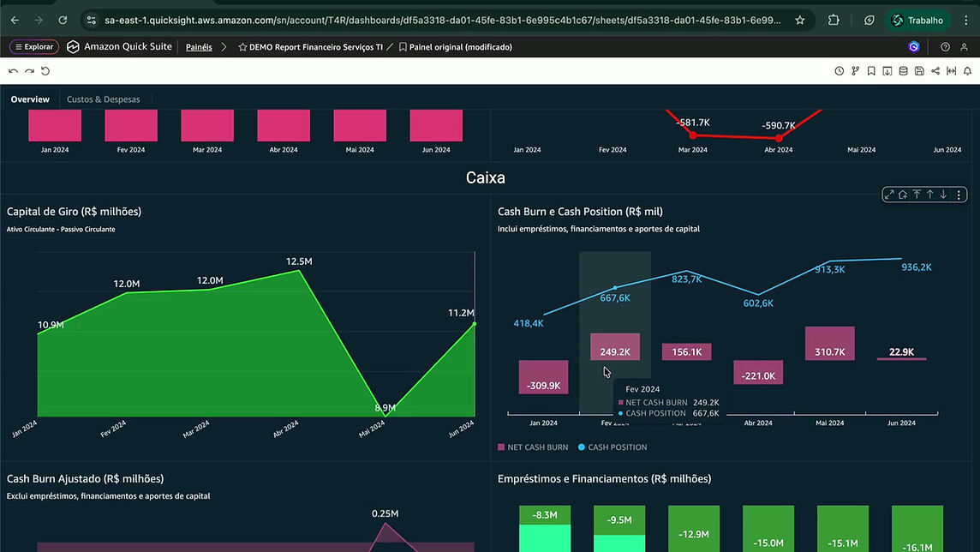Toggle fit-to-width view icon
980x552 pixels.
[x=951, y=71]
